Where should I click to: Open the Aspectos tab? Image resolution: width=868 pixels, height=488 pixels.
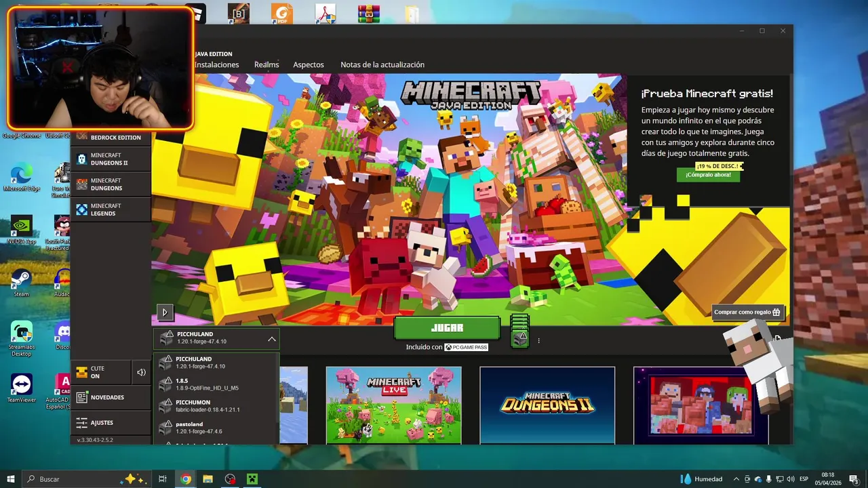[309, 65]
